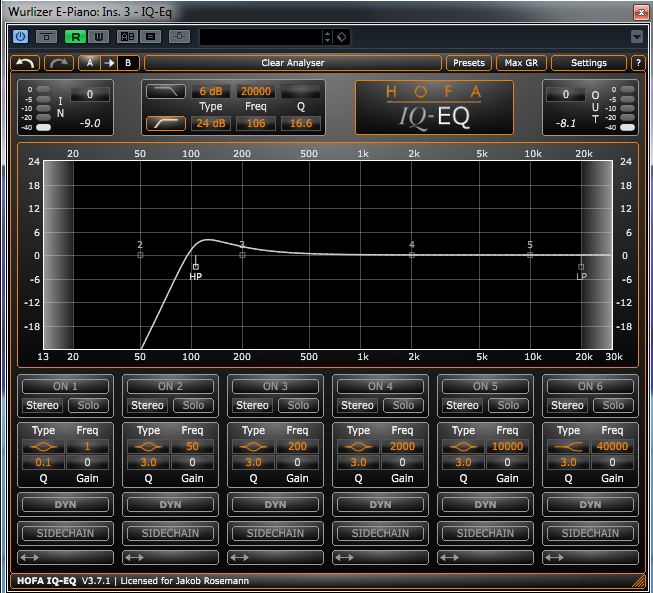Toggle ON 2 band switch

coord(170,386)
